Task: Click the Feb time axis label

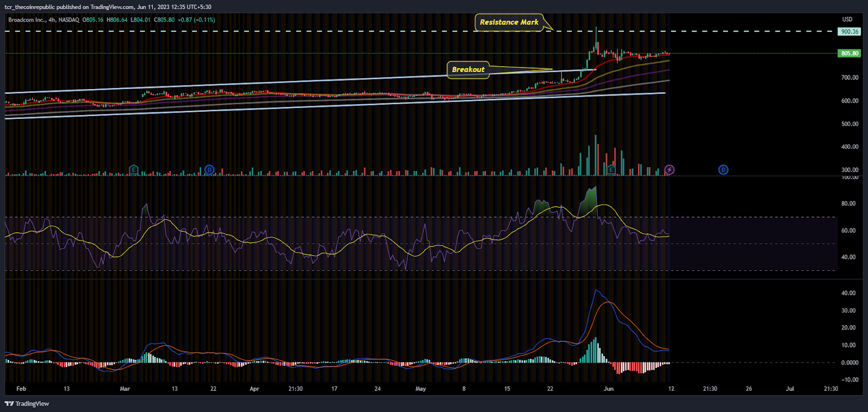Action: [x=21, y=389]
